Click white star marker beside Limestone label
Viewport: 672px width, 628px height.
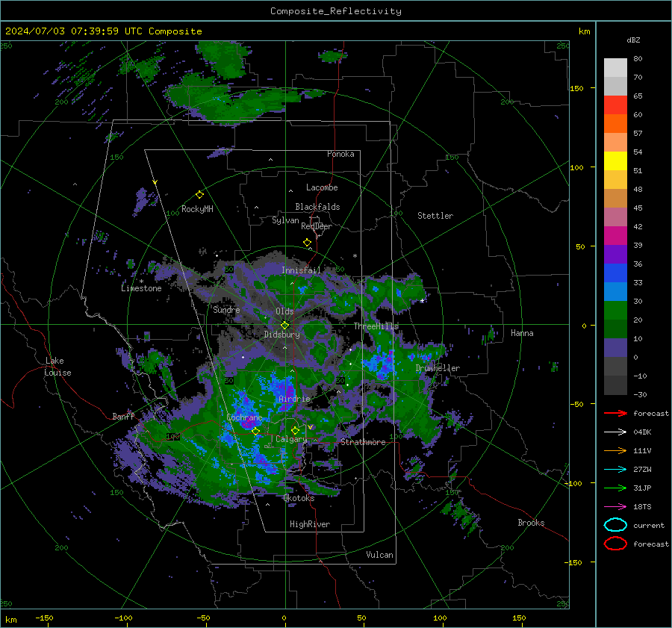pyautogui.click(x=141, y=282)
